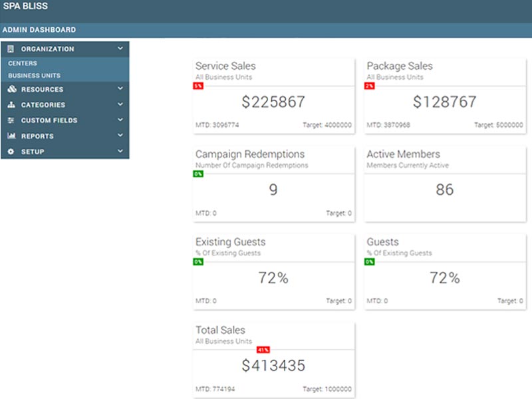
Task: Expand the Reports menu chevron
Action: (x=120, y=136)
